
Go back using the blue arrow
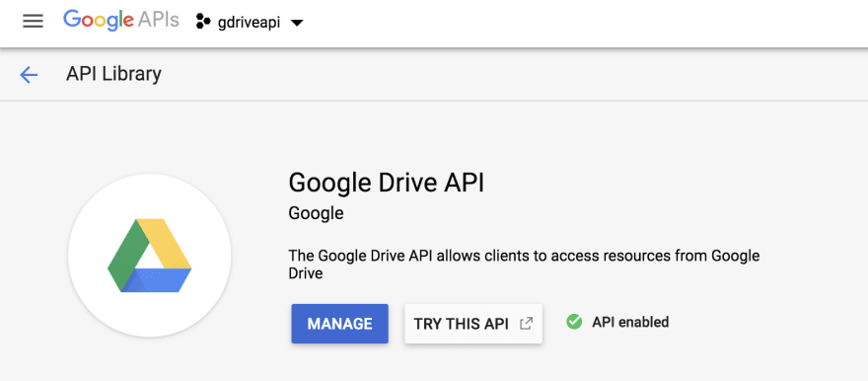[x=29, y=74]
